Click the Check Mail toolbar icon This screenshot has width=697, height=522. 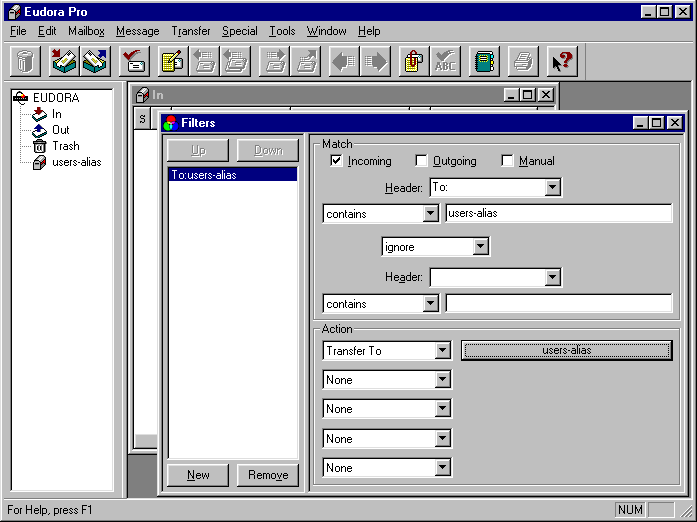[135, 62]
